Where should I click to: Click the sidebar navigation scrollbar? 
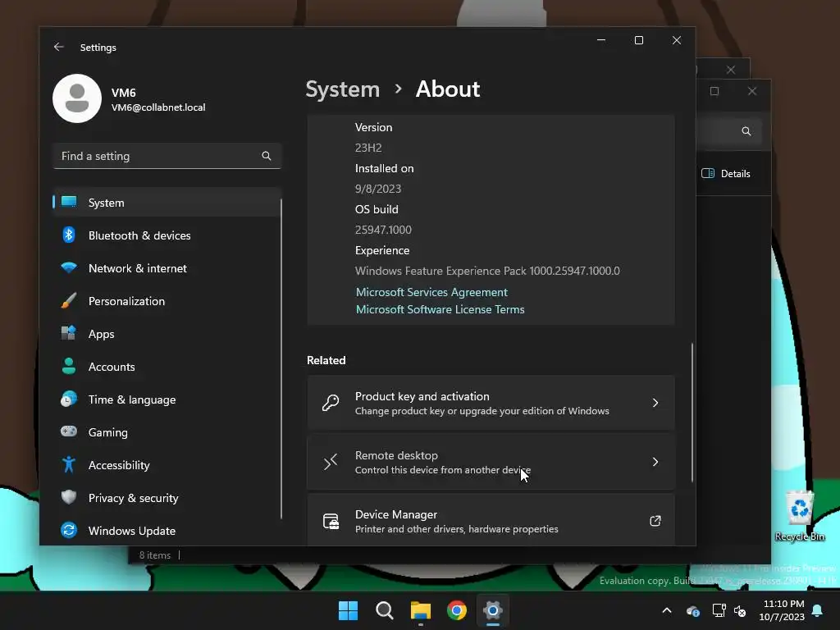click(281, 359)
